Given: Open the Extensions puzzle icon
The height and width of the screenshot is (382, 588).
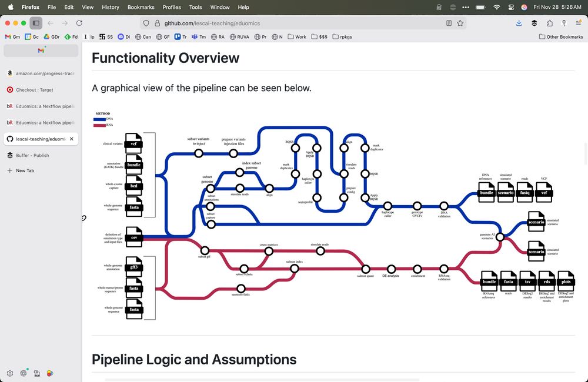Looking at the screenshot, I should 549,24.
